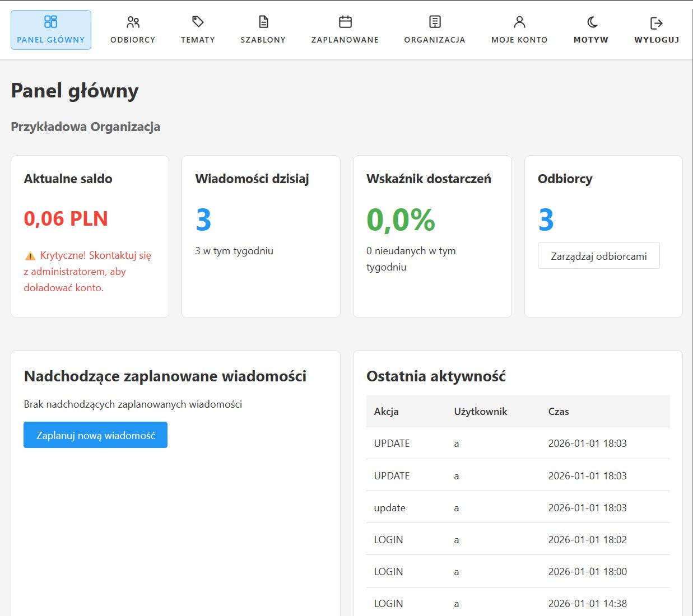Open the Organizacja organization icon
Viewport: 693px width, 616px height.
point(434,21)
